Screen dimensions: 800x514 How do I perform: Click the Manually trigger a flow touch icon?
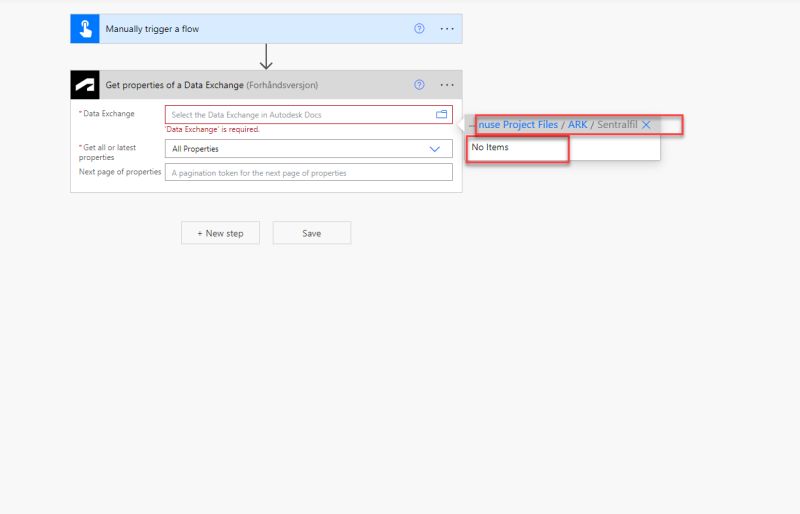point(85,29)
